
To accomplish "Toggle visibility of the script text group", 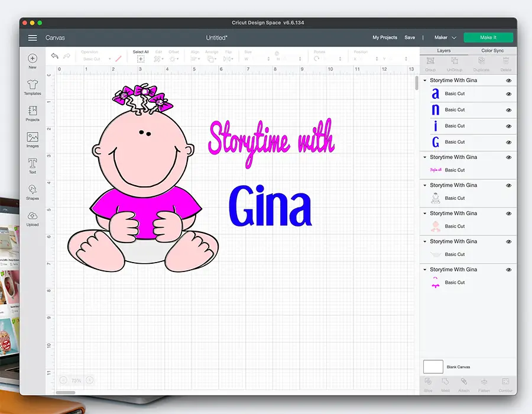I will pyautogui.click(x=508, y=157).
